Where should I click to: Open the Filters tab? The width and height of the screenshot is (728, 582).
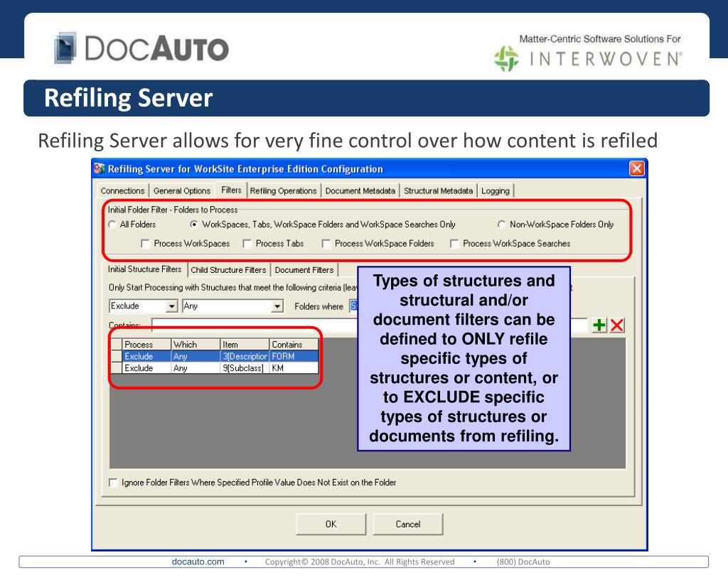[x=231, y=190]
